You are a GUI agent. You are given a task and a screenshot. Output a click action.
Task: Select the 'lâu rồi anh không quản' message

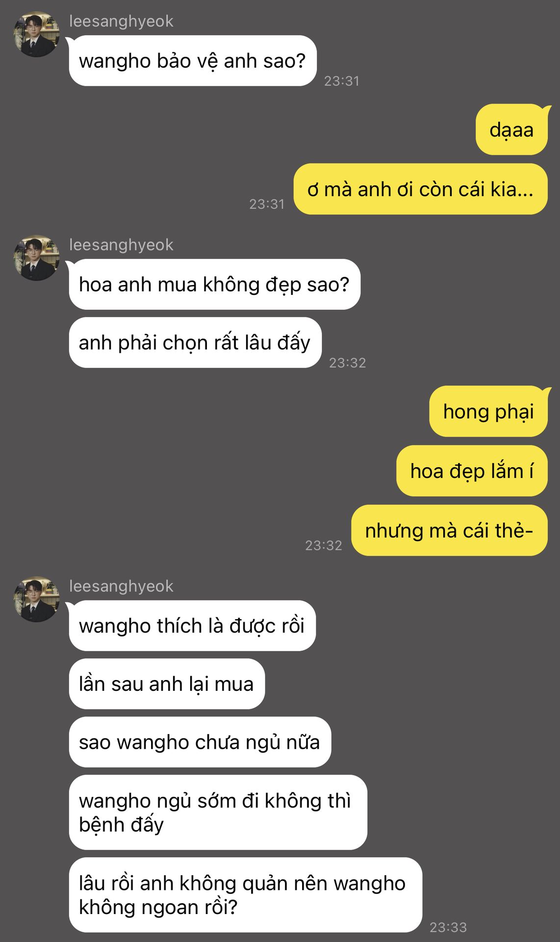(246, 895)
